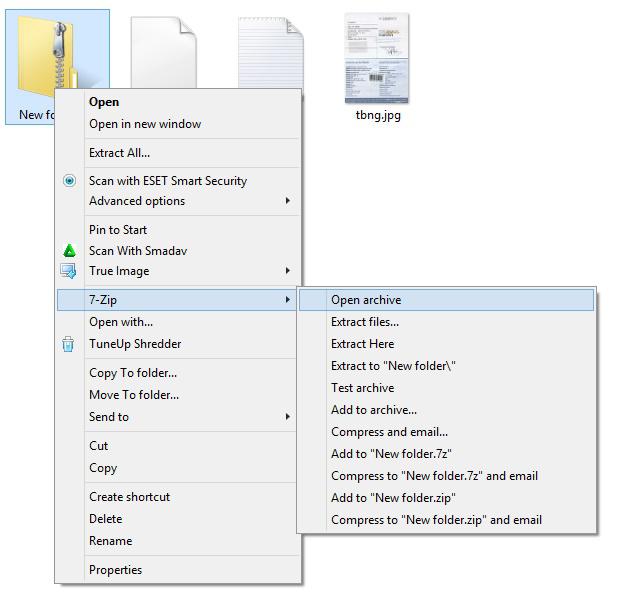Click the TuneUp Shredder bin icon

68,344
